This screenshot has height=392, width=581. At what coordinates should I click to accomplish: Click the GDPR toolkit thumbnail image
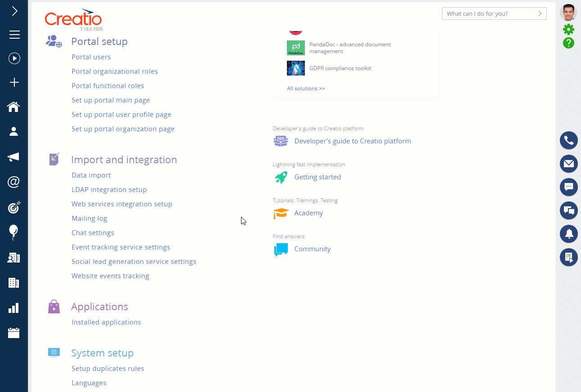pos(296,68)
